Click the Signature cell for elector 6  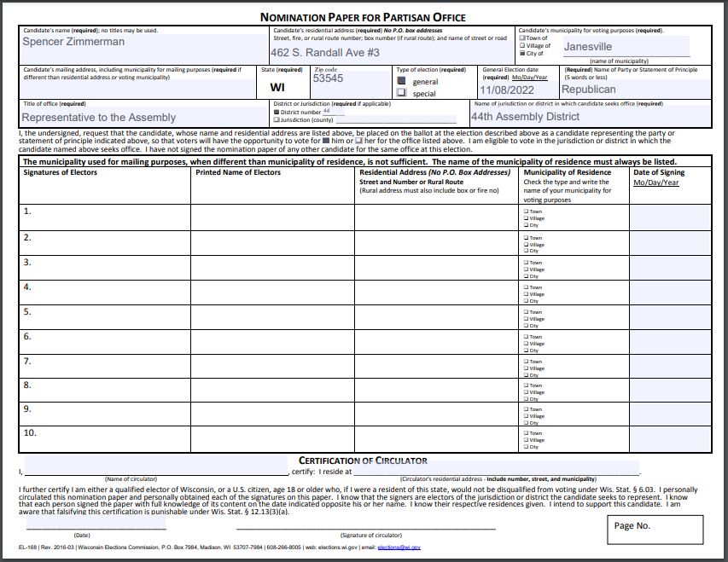[x=104, y=342]
